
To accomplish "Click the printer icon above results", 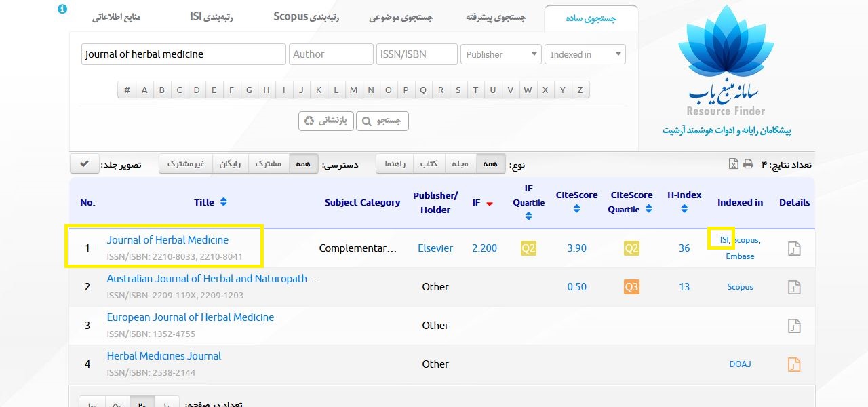I will (x=748, y=163).
